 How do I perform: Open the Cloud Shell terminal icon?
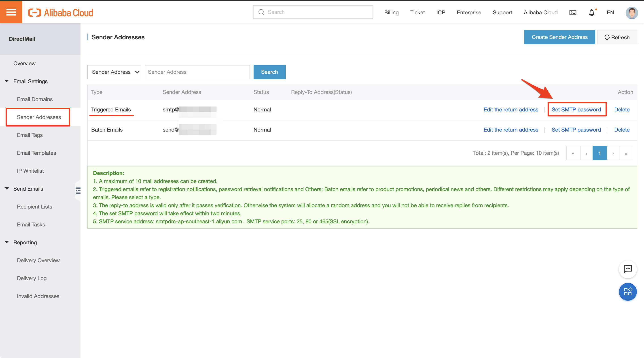coord(573,13)
